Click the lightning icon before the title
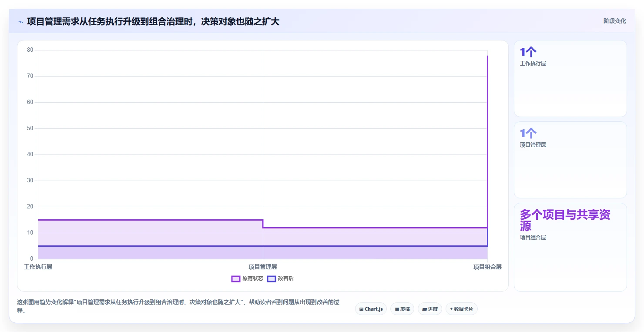 tap(20, 22)
